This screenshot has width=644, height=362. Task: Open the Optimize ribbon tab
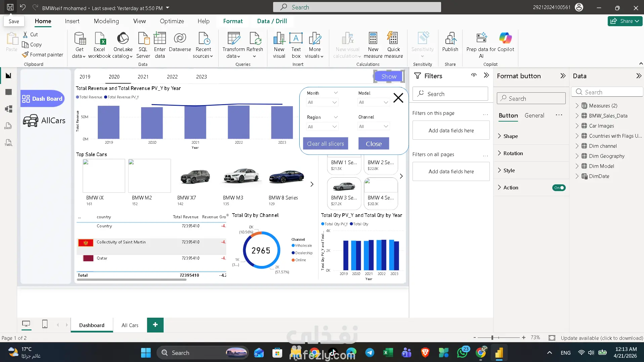[172, 21]
